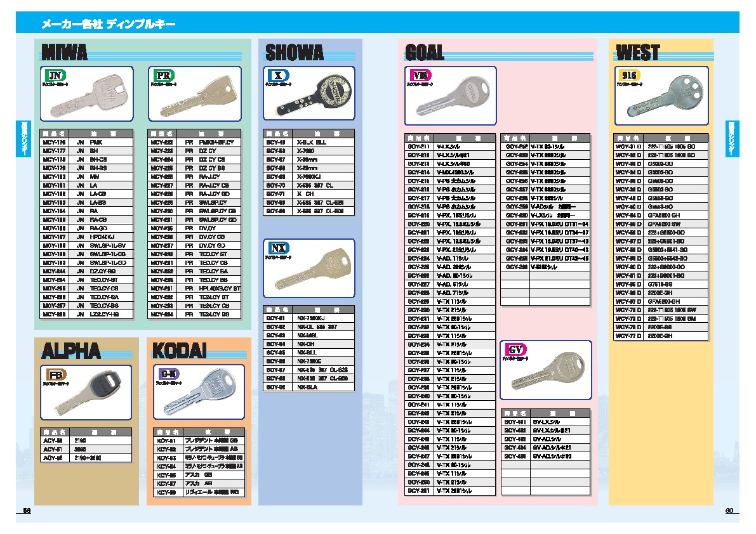Click the page title メーカー各社 ディンプルキー
This screenshot has width=756, height=534.
[x=108, y=23]
